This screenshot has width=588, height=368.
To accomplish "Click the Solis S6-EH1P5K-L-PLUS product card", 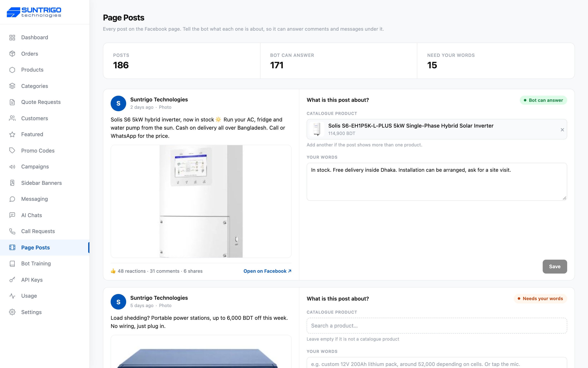I will pos(437,129).
